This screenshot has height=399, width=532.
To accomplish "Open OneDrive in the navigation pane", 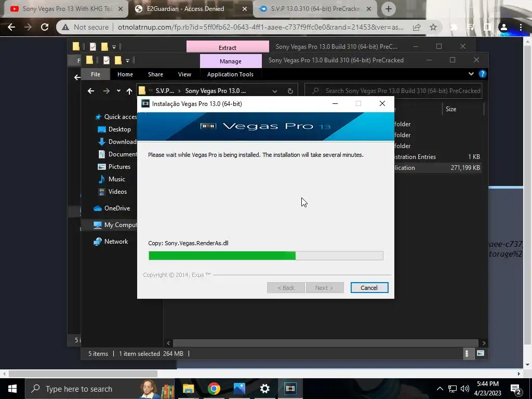I will (112, 208).
